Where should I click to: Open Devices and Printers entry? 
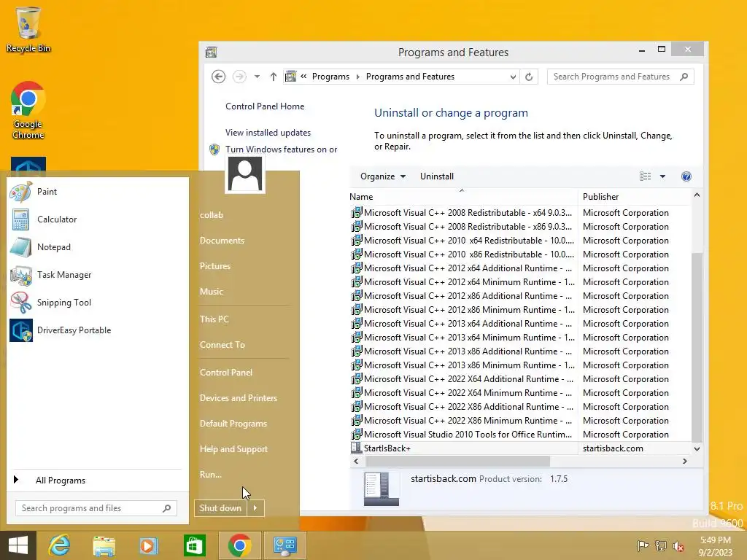[239, 398]
